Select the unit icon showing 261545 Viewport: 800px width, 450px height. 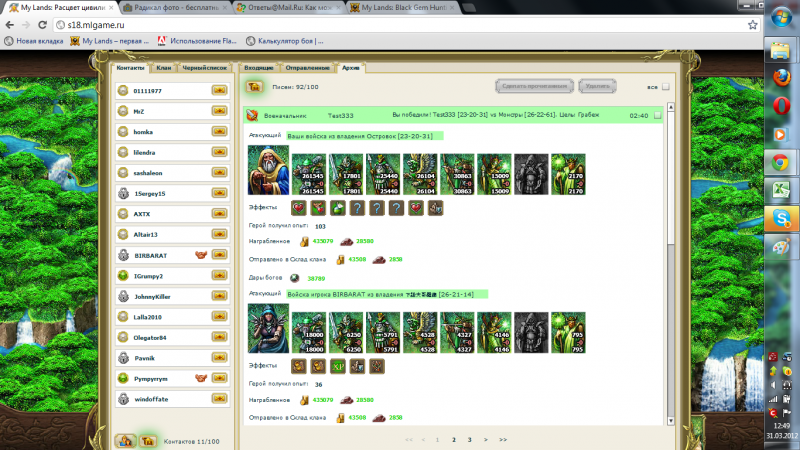[309, 174]
